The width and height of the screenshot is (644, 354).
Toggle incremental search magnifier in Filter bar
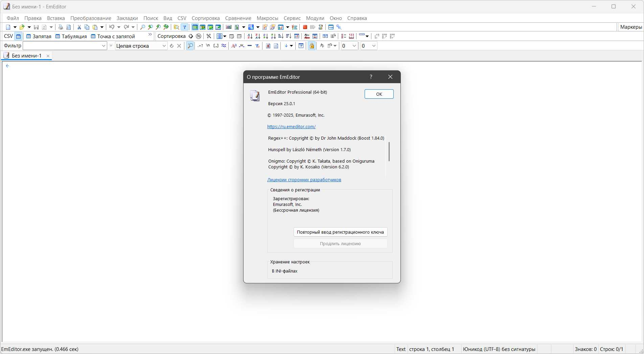click(190, 46)
